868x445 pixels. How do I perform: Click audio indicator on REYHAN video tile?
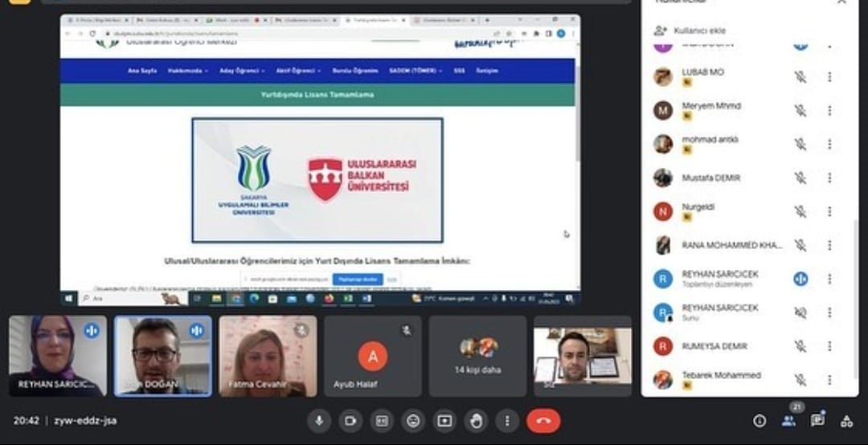(x=92, y=330)
